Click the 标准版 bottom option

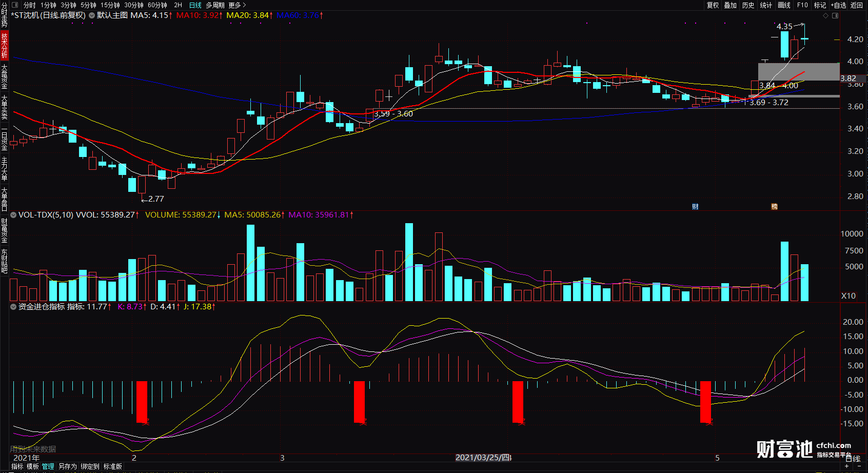tap(113, 466)
